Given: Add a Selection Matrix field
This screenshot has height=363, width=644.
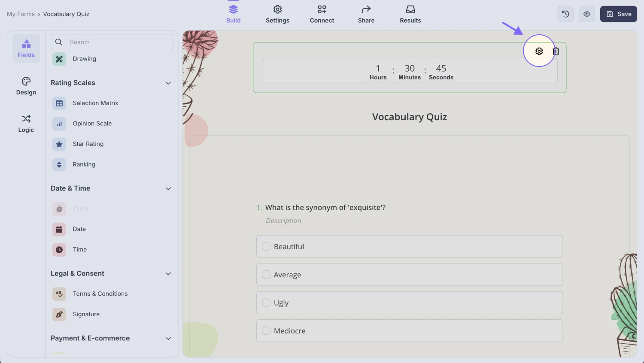Looking at the screenshot, I should click(x=95, y=103).
